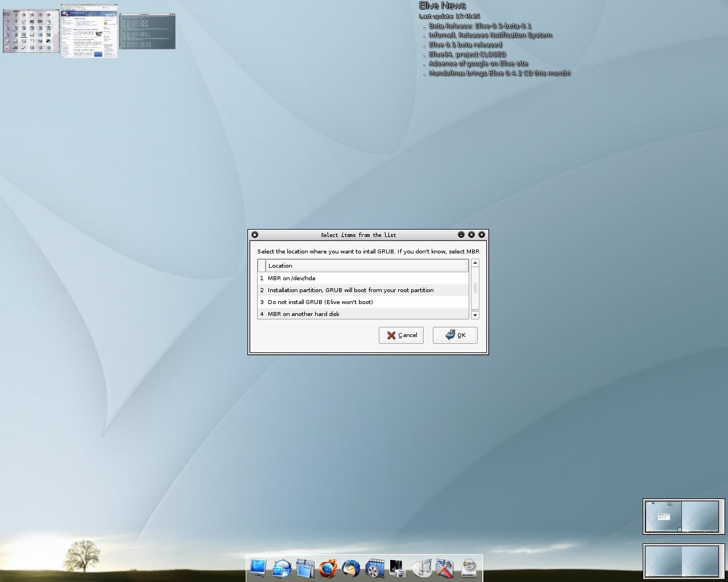Click the Cancel button
The width and height of the screenshot is (728, 582).
401,335
